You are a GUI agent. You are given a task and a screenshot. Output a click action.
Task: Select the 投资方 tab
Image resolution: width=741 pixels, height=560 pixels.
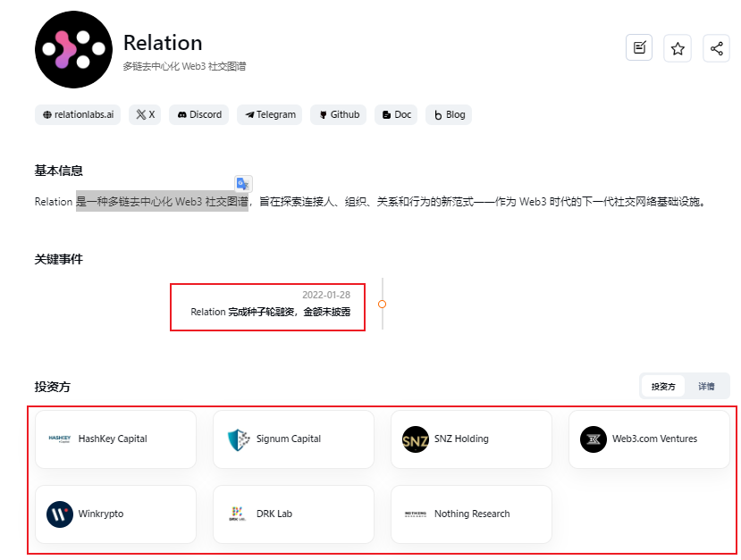663,387
